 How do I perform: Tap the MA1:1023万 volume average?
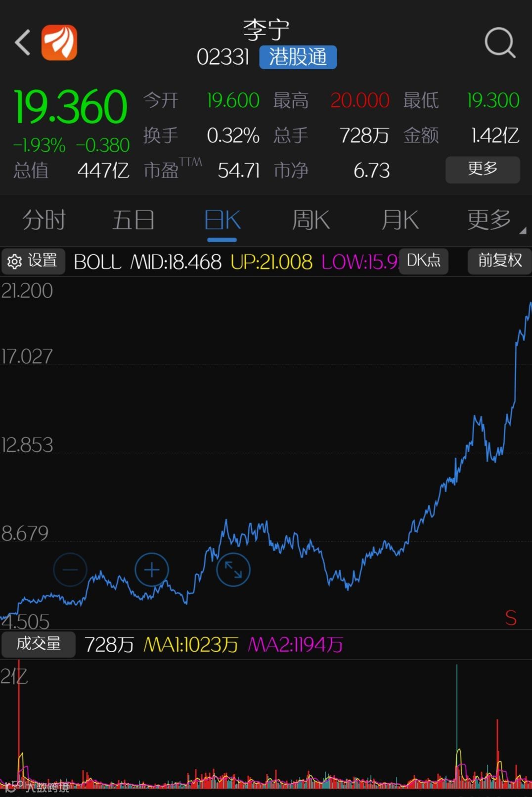(191, 645)
